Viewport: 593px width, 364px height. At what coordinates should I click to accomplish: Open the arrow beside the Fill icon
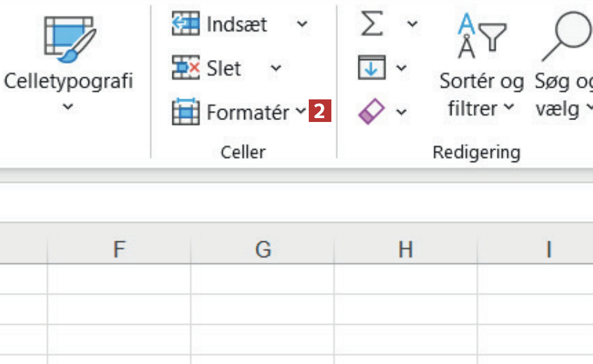point(401,68)
